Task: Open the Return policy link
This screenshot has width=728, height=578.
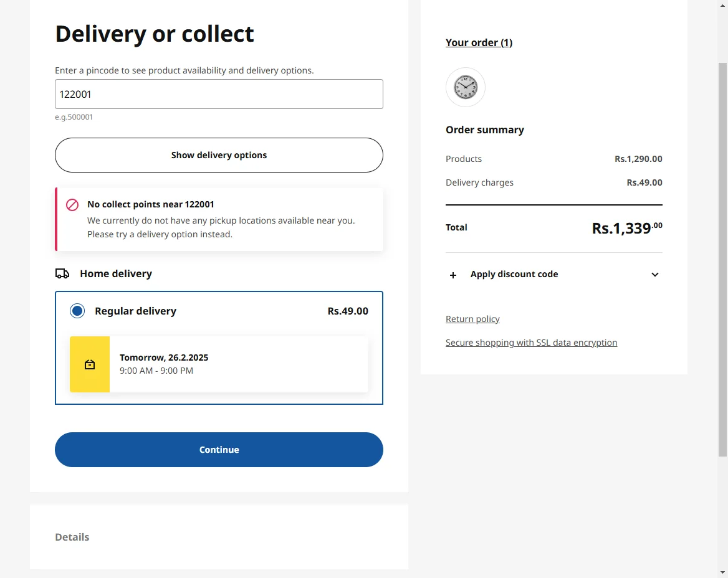Action: tap(472, 319)
